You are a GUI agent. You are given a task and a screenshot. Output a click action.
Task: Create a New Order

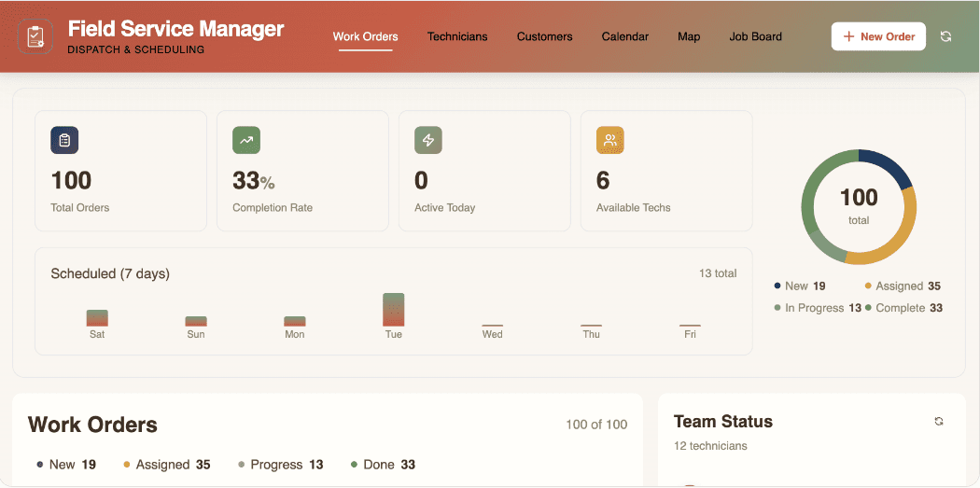[x=879, y=36]
